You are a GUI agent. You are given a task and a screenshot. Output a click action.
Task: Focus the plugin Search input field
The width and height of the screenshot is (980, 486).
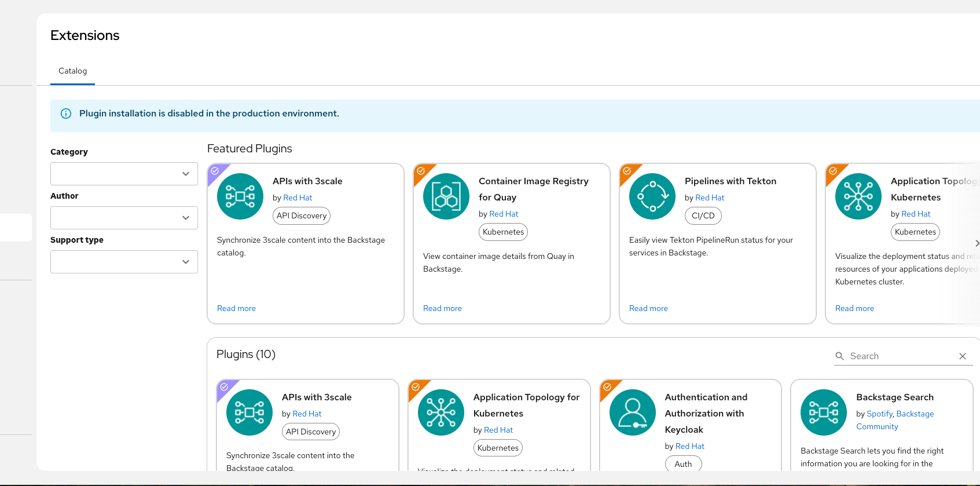[900, 356]
